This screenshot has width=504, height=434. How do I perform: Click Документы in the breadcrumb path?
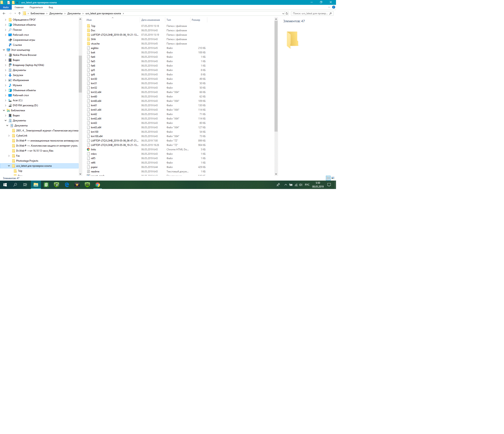click(x=56, y=13)
